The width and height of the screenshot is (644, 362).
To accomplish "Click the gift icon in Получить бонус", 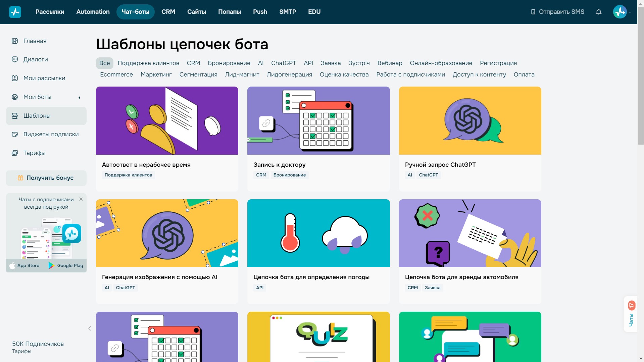I will point(20,178).
